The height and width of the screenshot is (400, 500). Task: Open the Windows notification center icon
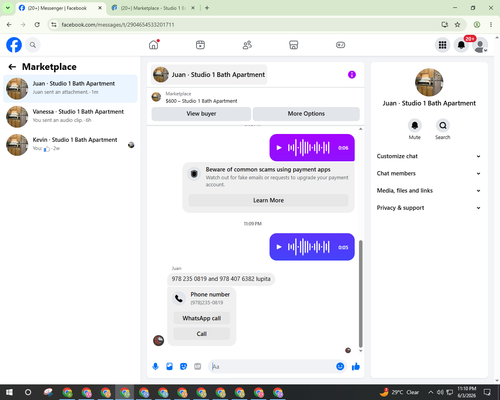487,392
